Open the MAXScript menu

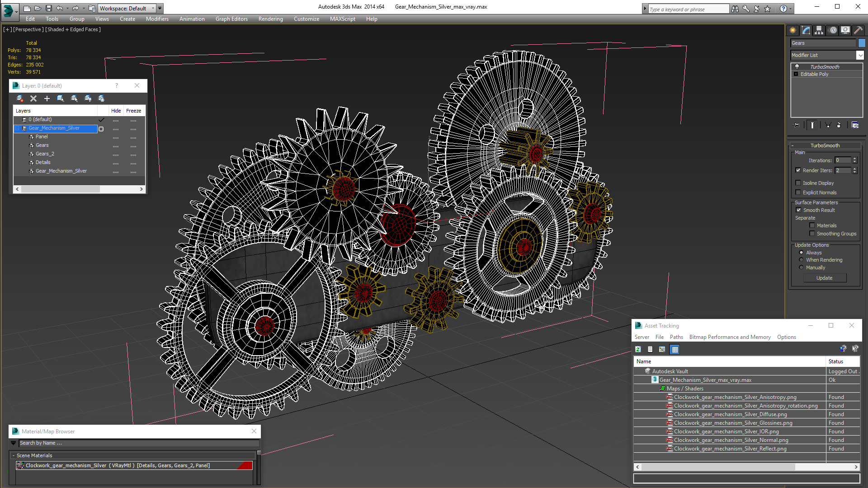pyautogui.click(x=342, y=19)
